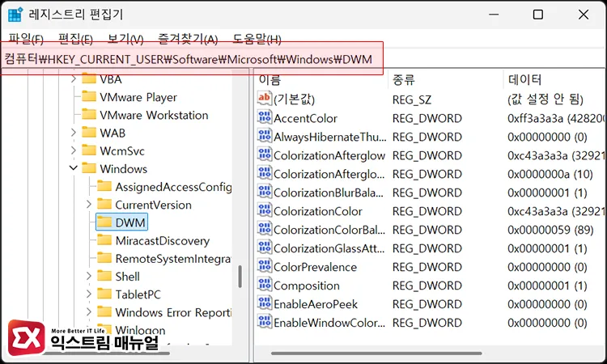Screen dimensions: 607x364
Task: Open the 파일(F) menu
Action: [26, 39]
